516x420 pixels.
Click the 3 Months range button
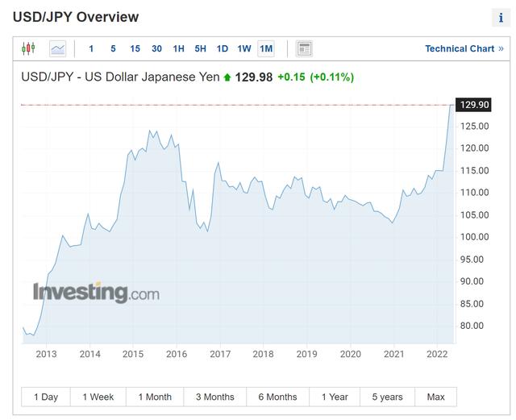[x=215, y=397]
